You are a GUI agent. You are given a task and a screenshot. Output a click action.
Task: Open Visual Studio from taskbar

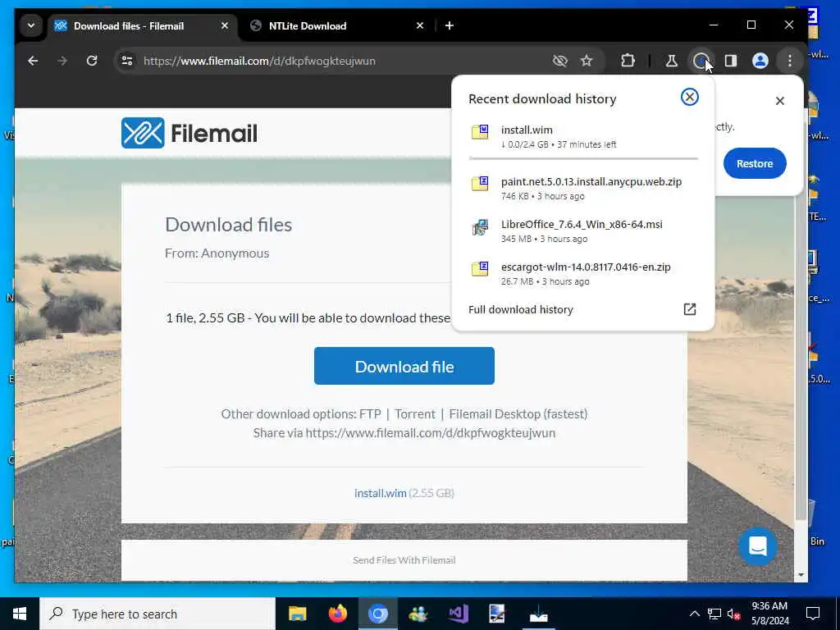click(x=459, y=614)
